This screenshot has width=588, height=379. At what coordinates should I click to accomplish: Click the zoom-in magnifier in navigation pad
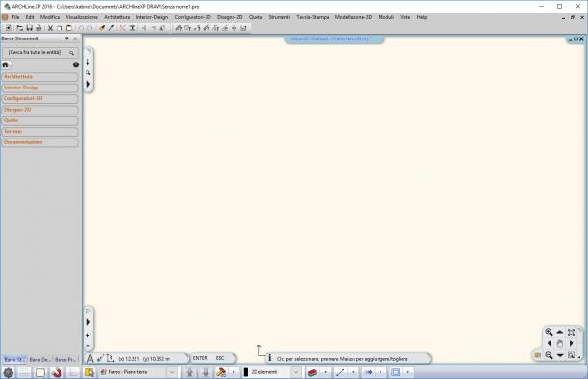pyautogui.click(x=549, y=332)
